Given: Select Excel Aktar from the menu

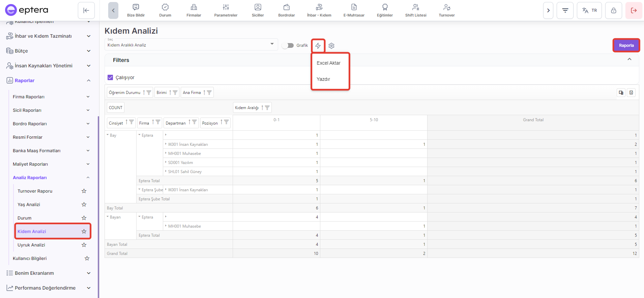Looking at the screenshot, I should [328, 63].
